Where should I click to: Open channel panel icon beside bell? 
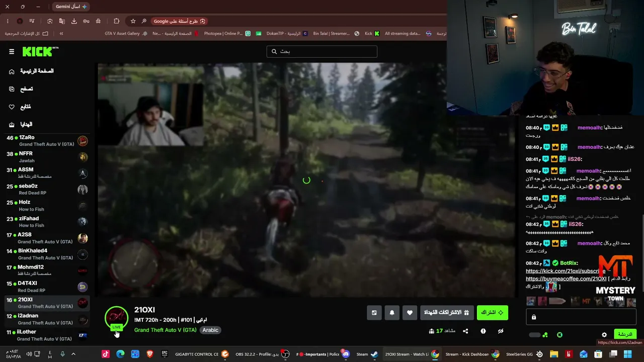[374, 313]
